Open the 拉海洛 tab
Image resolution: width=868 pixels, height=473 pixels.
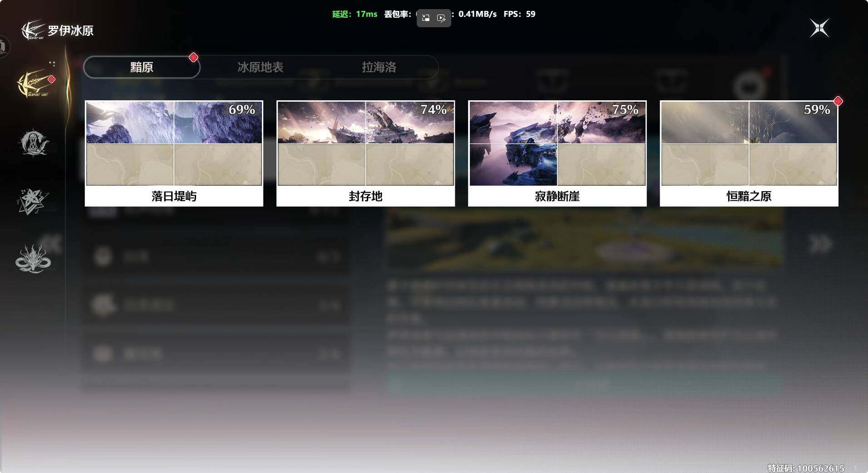[x=379, y=67]
